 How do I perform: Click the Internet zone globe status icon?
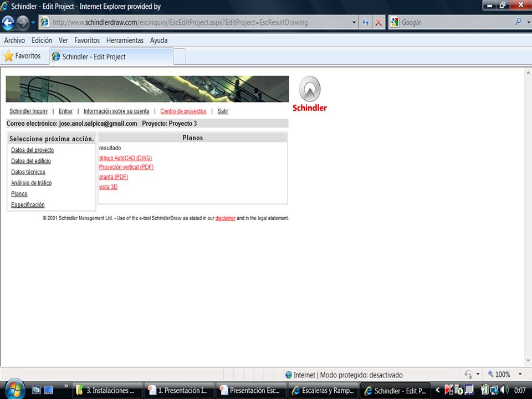[x=289, y=375]
